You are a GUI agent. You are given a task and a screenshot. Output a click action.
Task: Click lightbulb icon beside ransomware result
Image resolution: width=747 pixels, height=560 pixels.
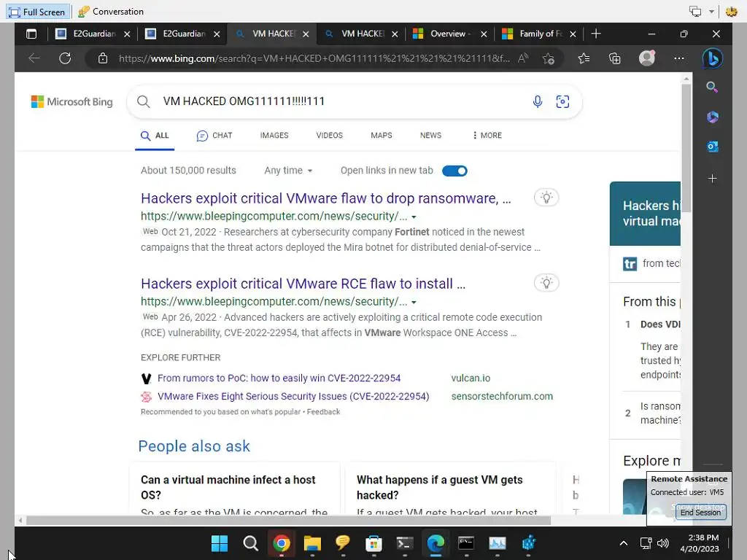(546, 198)
